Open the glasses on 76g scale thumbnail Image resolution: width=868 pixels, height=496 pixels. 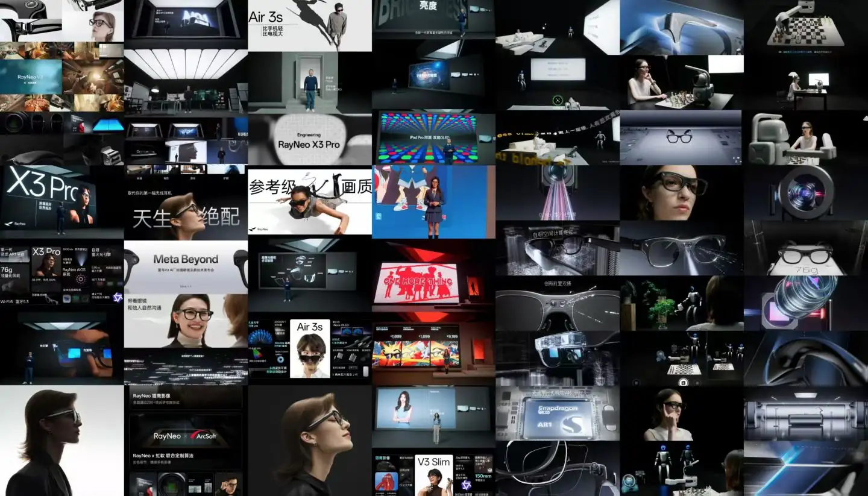pyautogui.click(x=806, y=248)
